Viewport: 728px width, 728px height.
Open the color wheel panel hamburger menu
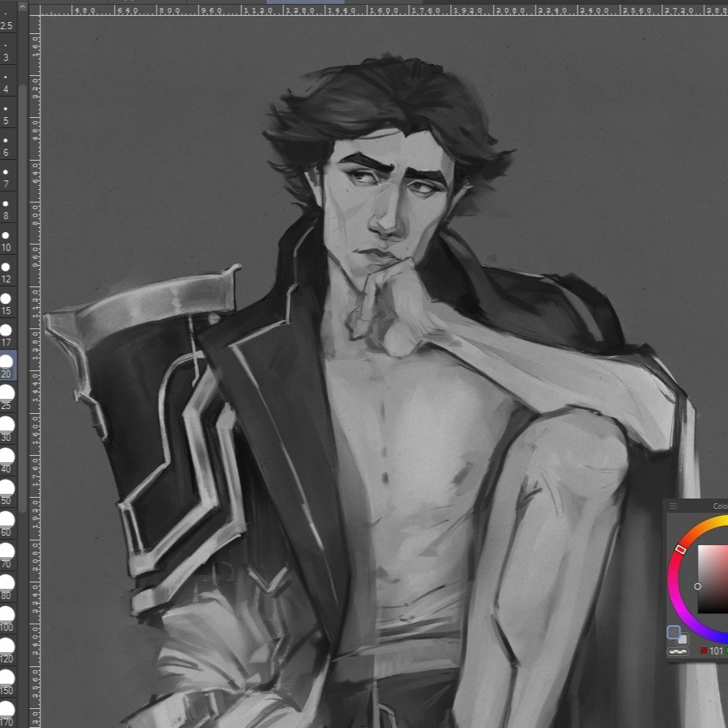(673, 506)
